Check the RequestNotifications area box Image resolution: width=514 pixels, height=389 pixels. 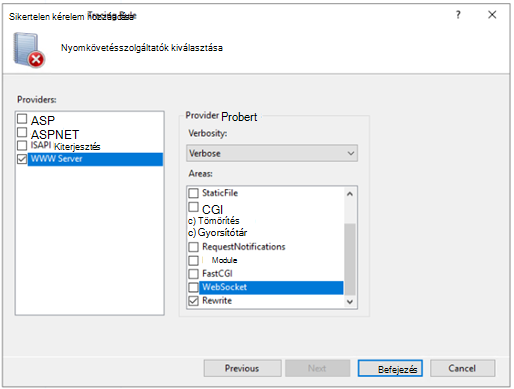tap(193, 247)
